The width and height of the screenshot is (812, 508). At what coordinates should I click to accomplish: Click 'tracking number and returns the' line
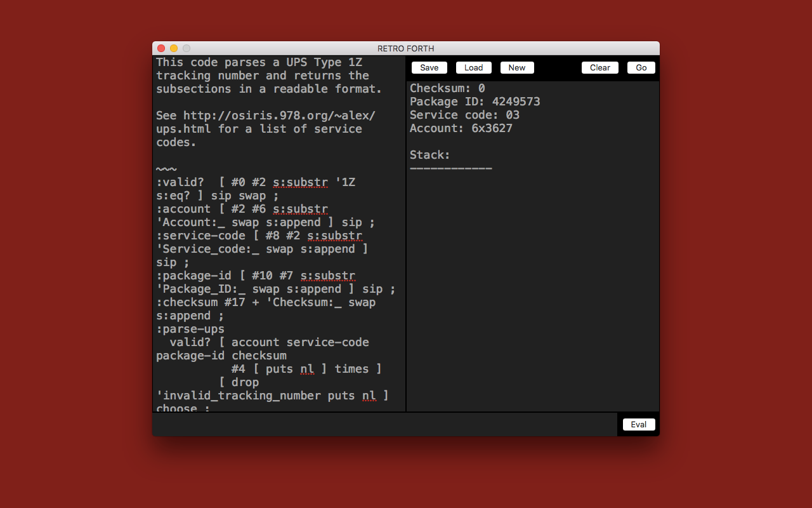pyautogui.click(x=263, y=76)
